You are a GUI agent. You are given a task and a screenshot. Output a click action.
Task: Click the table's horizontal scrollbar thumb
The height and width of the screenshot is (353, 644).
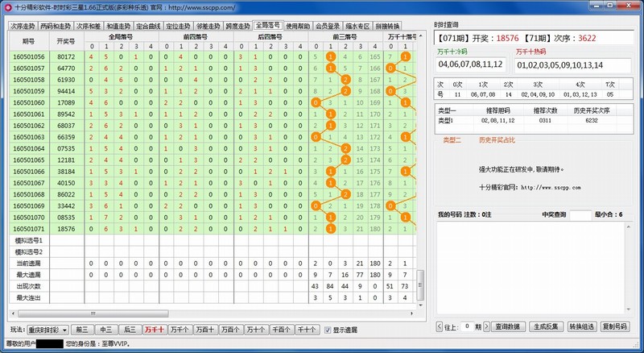[93, 314]
